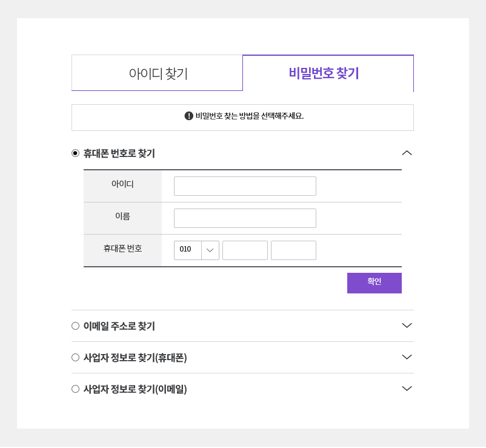Open the 010 phone prefix dropdown
The image size is (486, 448).
(196, 250)
